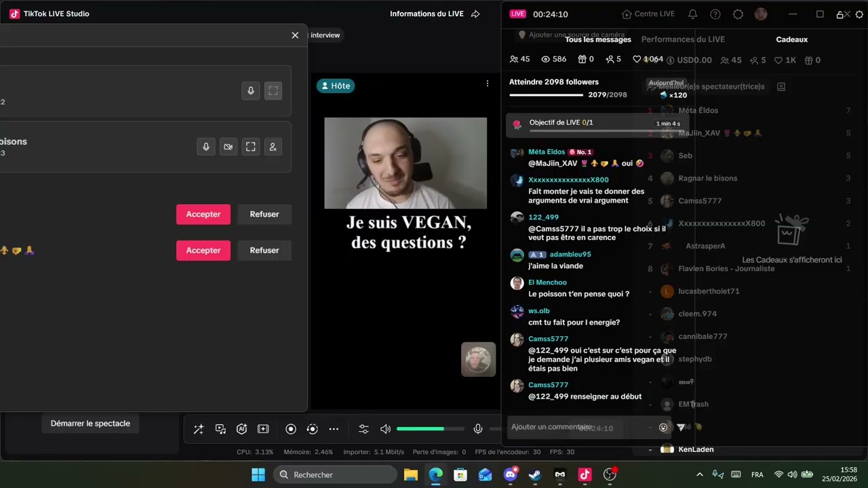
Task: Mute the bisons guest's microphone
Action: point(206,146)
